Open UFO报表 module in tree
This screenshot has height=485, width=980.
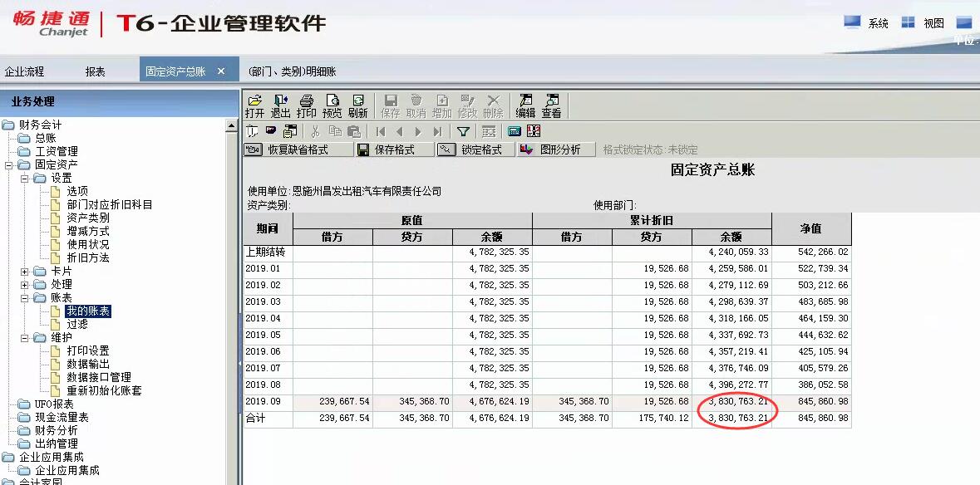54,404
